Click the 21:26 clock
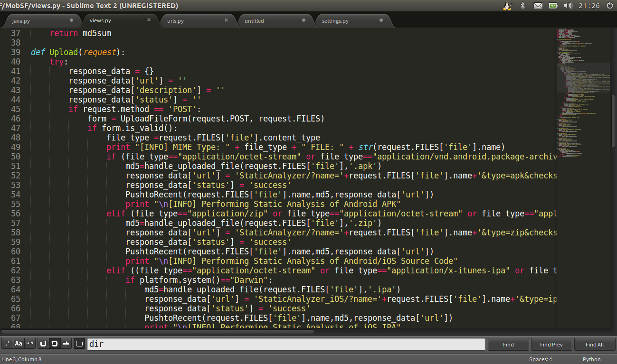This screenshot has height=364, width=617. click(589, 6)
